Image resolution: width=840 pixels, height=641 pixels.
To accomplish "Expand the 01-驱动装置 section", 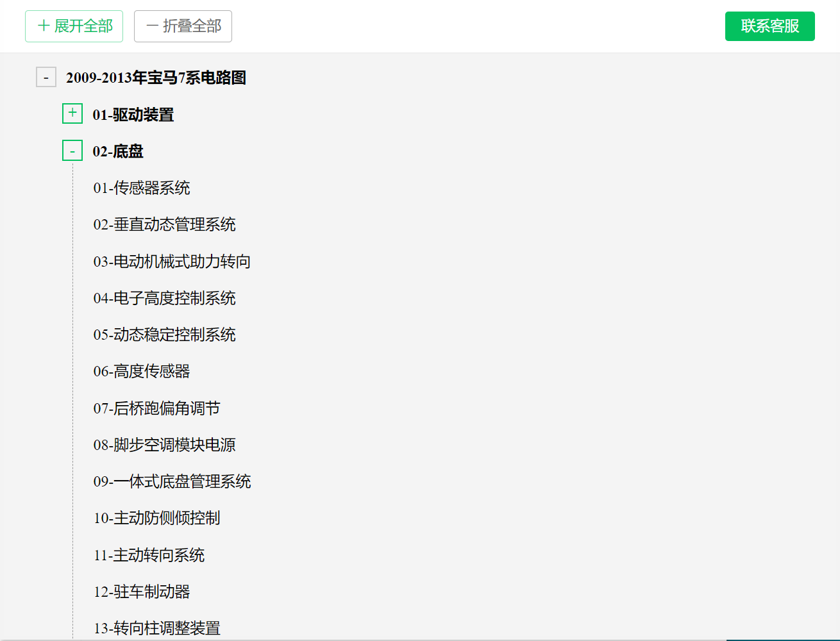I will [72, 113].
